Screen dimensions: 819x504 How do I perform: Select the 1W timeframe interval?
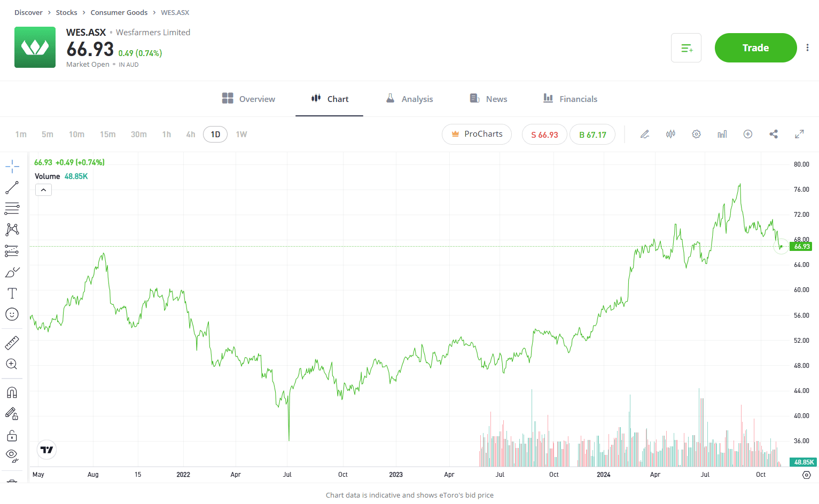pos(241,135)
